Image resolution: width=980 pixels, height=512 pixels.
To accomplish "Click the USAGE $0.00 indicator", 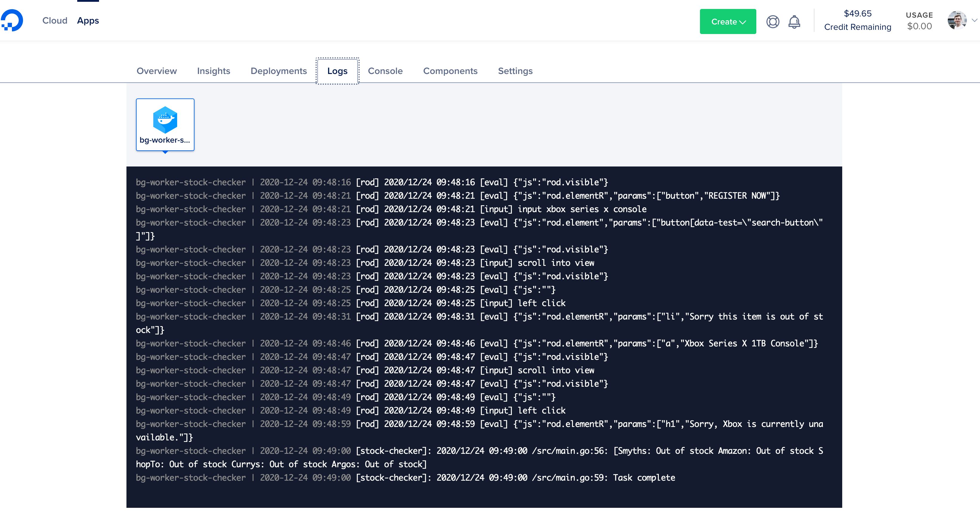I will [919, 21].
